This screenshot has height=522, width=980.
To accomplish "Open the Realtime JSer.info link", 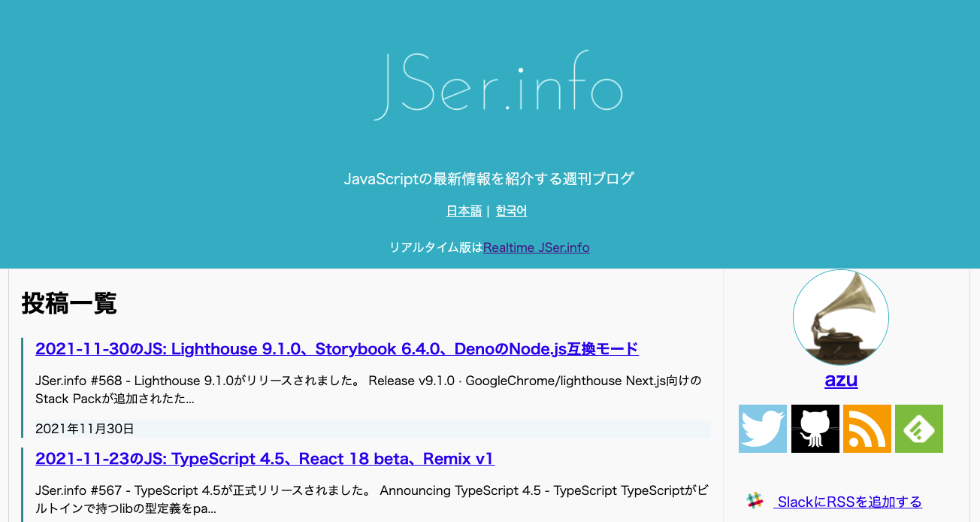I will pos(536,247).
